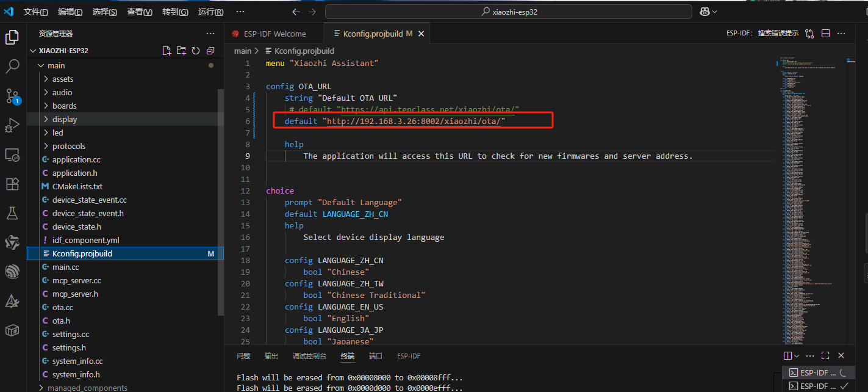Go back with the navigation left arrow
The width and height of the screenshot is (868, 392).
[x=296, y=12]
